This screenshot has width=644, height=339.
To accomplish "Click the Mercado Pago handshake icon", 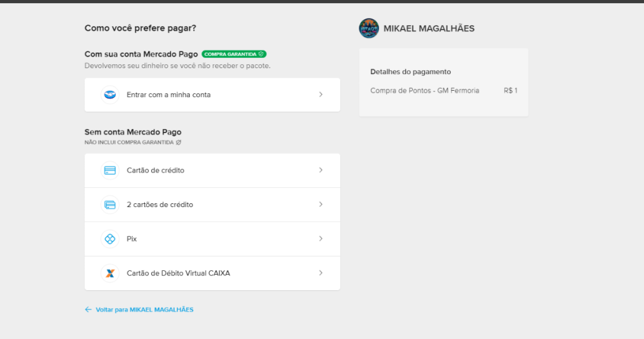I will pyautogui.click(x=110, y=95).
